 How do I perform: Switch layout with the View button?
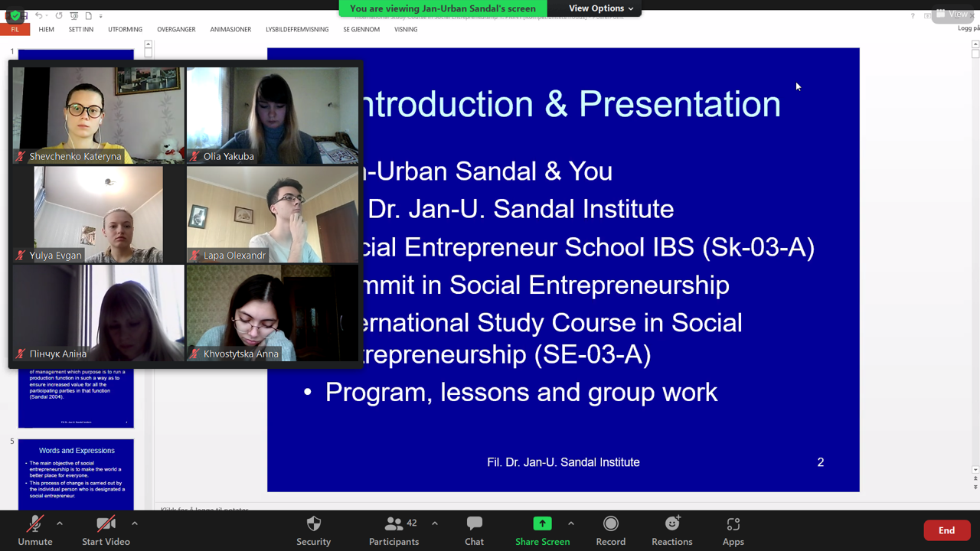click(951, 14)
